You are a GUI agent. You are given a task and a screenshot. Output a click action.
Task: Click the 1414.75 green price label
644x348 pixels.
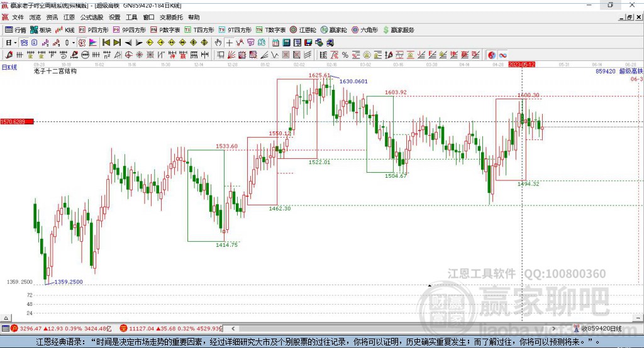226,245
